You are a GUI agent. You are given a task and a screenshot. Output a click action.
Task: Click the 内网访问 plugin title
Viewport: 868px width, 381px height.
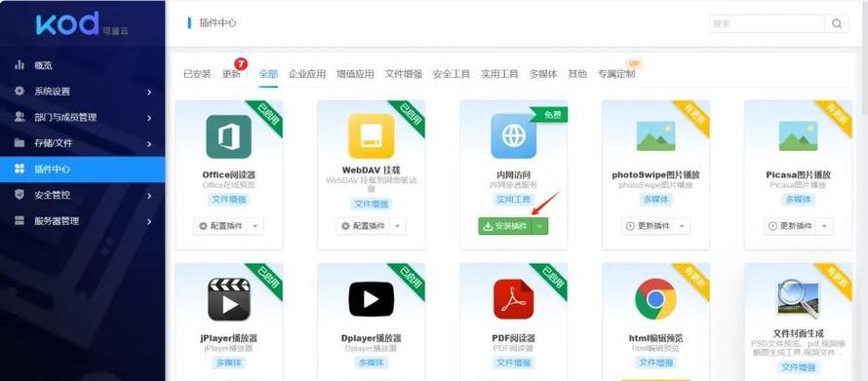[513, 174]
